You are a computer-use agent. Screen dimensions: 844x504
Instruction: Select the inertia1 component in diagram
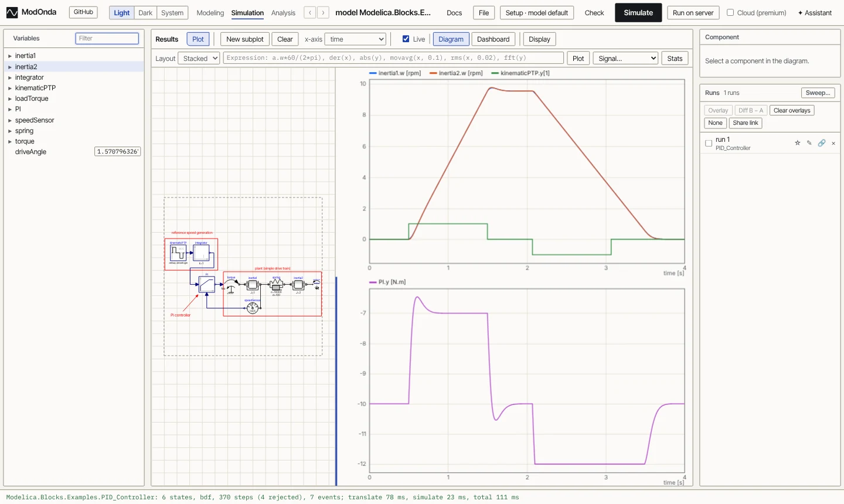[x=253, y=285]
